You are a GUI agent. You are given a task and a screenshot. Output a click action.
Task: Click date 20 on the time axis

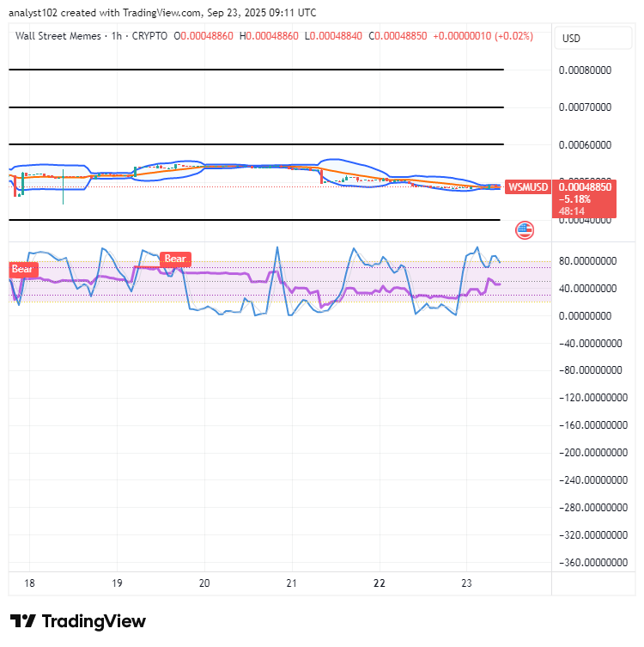(x=204, y=583)
